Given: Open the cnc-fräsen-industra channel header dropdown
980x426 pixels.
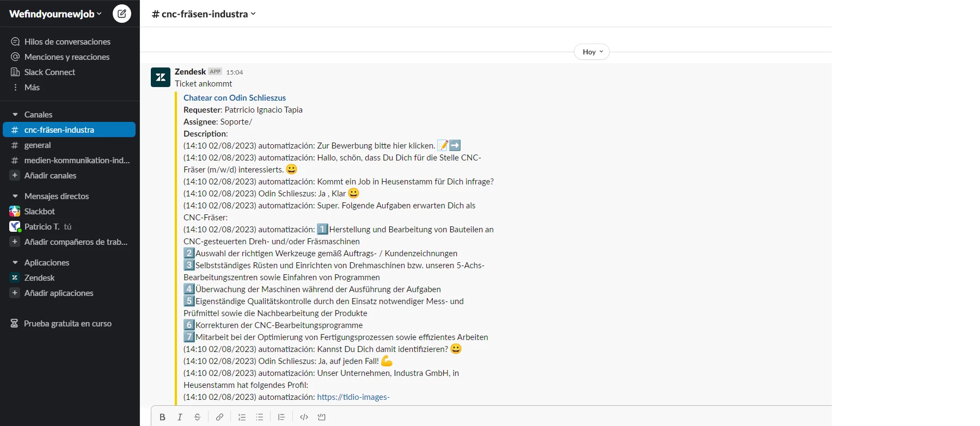Looking at the screenshot, I should (204, 14).
